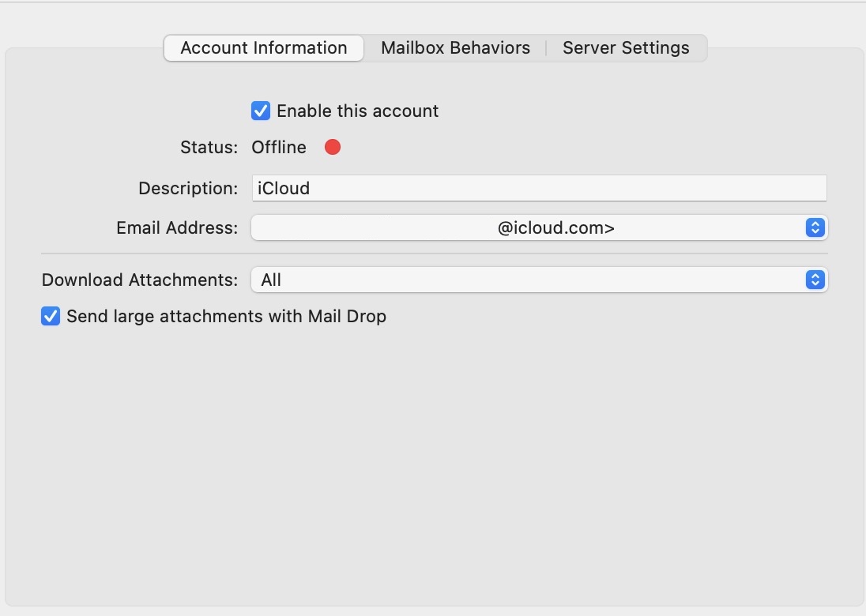Select the "@icloud.com>" address text
The width and height of the screenshot is (866, 616).
point(556,228)
